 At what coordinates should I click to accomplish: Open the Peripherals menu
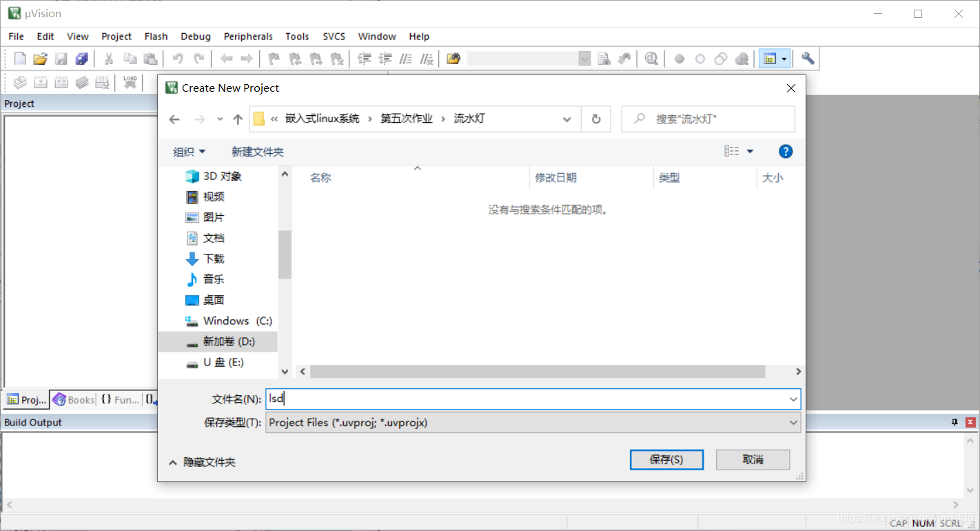click(248, 37)
